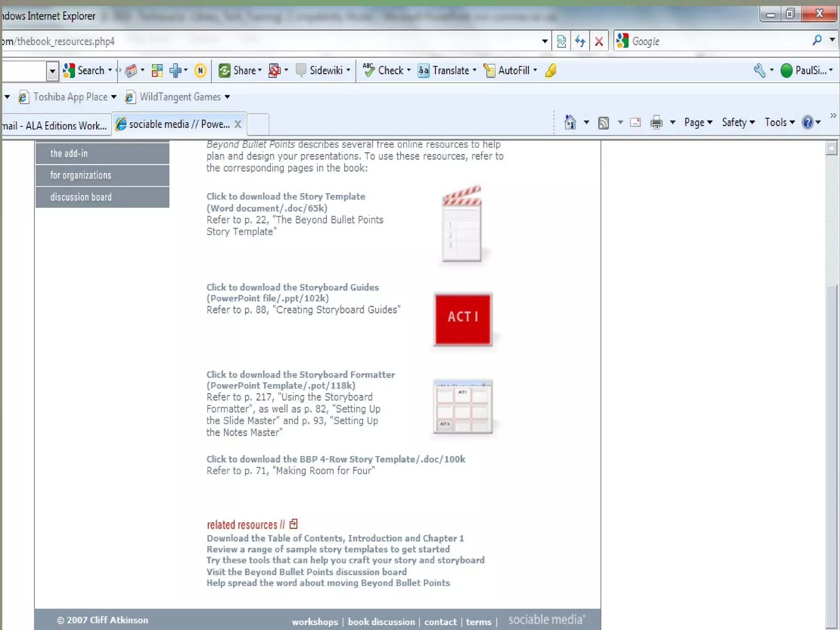Click the Help question mark icon
Viewport: 840px width, 630px height.
click(x=808, y=122)
